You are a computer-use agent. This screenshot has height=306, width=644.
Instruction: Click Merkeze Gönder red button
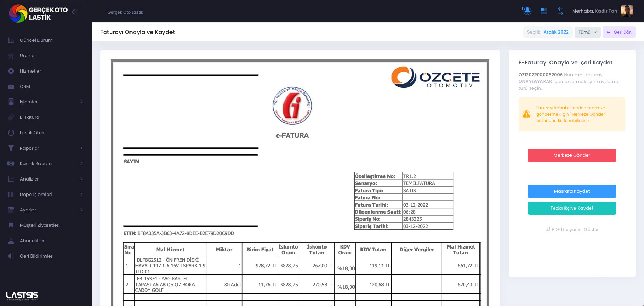572,155
